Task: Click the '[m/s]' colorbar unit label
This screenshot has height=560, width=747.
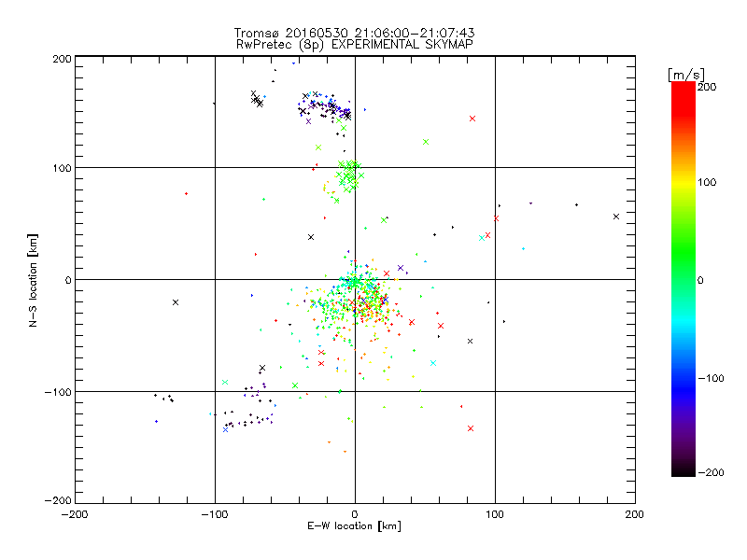Action: 686,75
